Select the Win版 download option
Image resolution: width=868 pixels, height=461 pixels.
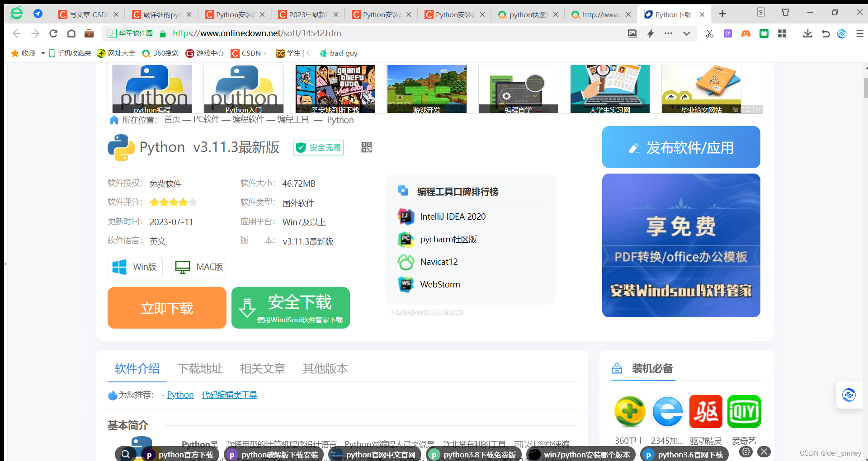point(135,267)
